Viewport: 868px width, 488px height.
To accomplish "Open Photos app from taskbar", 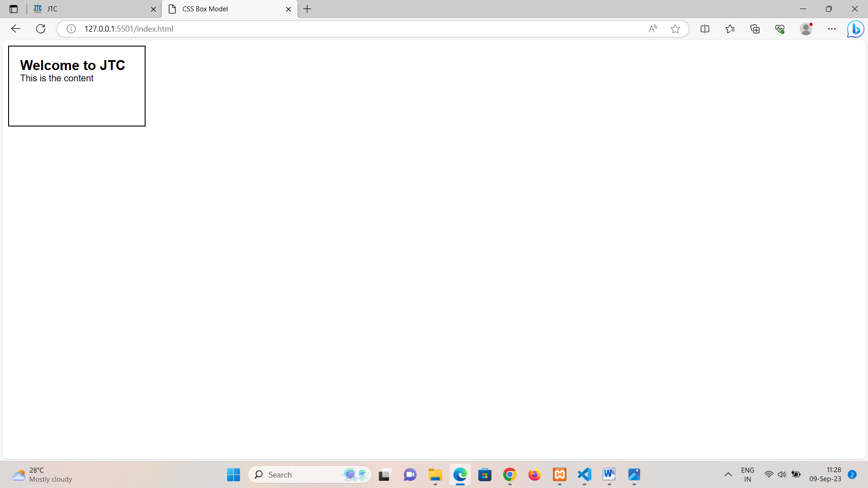I will pyautogui.click(x=634, y=475).
